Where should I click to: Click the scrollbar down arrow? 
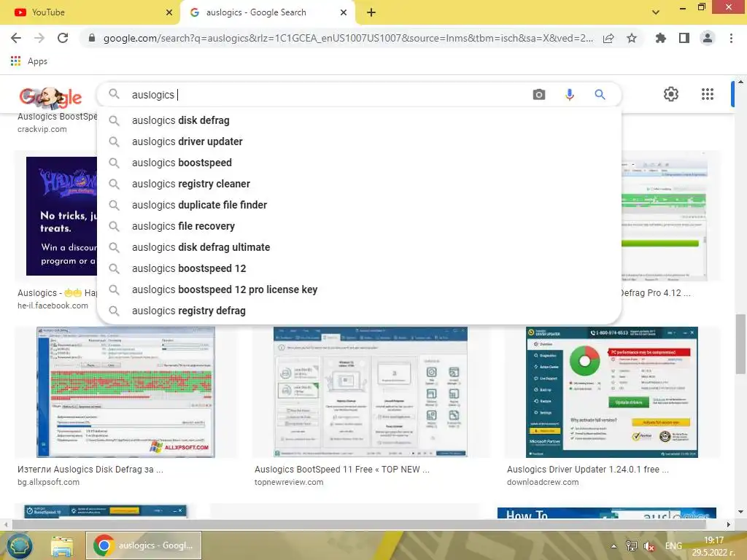(740, 512)
